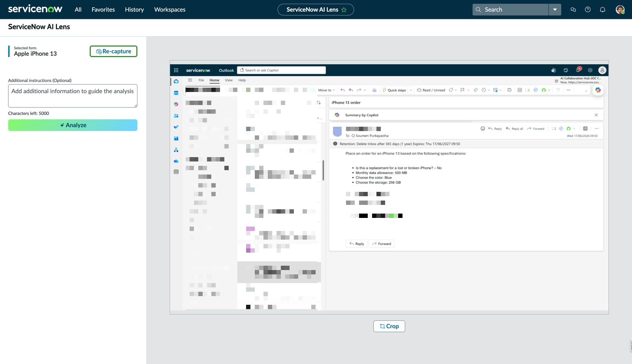Open the notifications bell icon
This screenshot has height=364, width=632.
[x=602, y=9]
